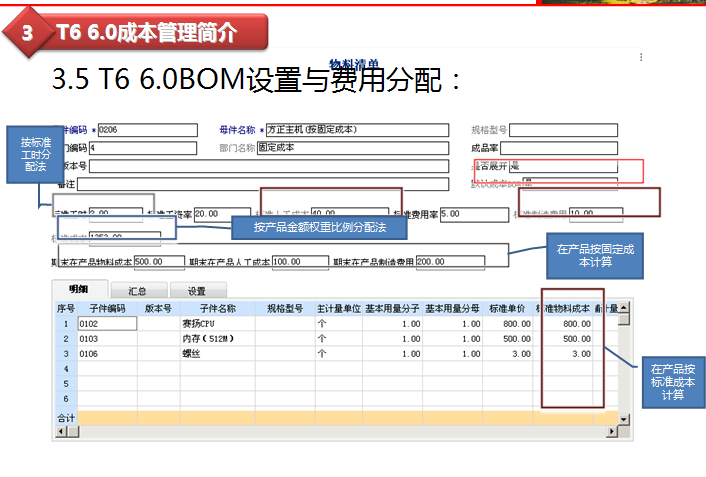Click the horizontal scrollbar right arrow

(611, 432)
